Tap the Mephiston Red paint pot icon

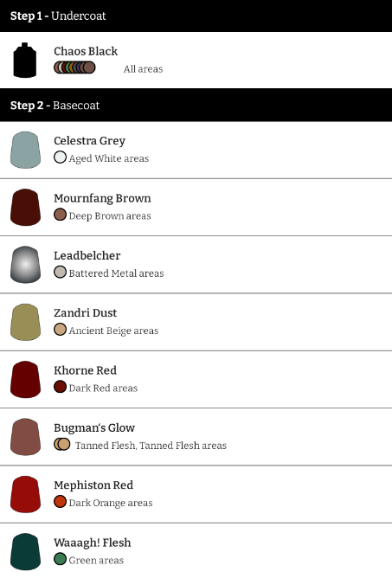[x=25, y=494]
